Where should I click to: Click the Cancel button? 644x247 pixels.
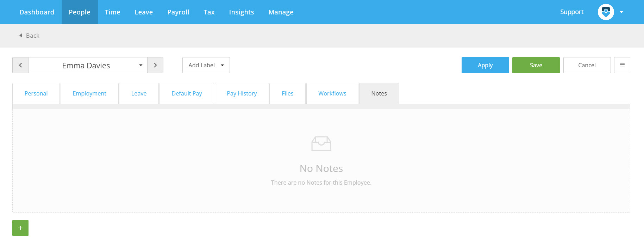[x=587, y=65]
